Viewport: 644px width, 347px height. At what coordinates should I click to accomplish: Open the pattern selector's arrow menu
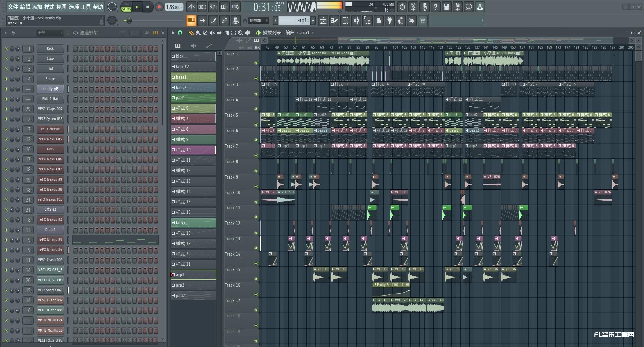pyautogui.click(x=276, y=21)
